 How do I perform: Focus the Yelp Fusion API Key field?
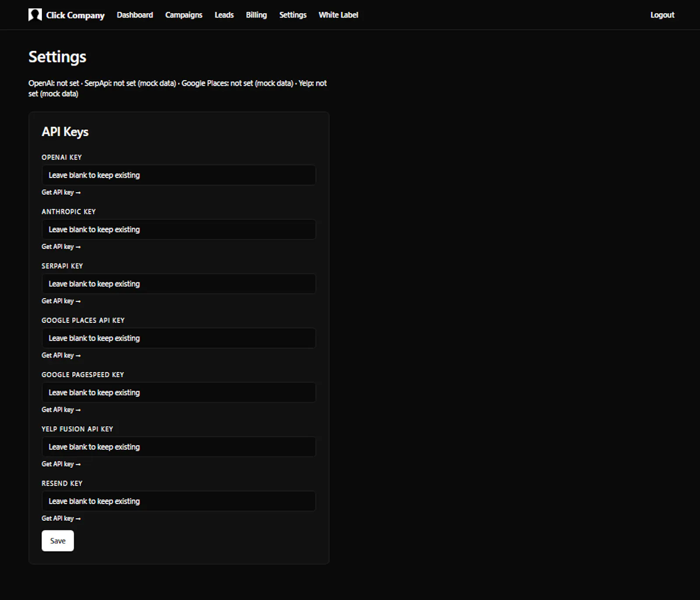point(178,446)
